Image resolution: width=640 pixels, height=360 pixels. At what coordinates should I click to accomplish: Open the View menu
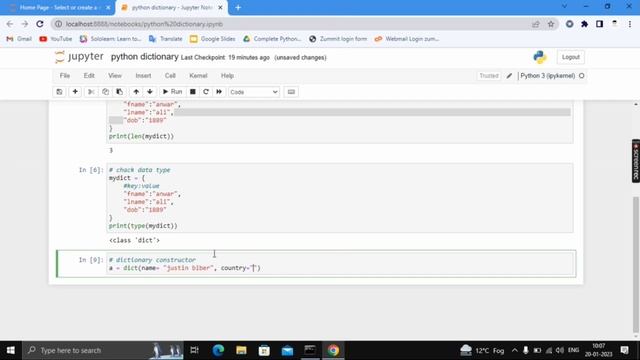(115, 76)
